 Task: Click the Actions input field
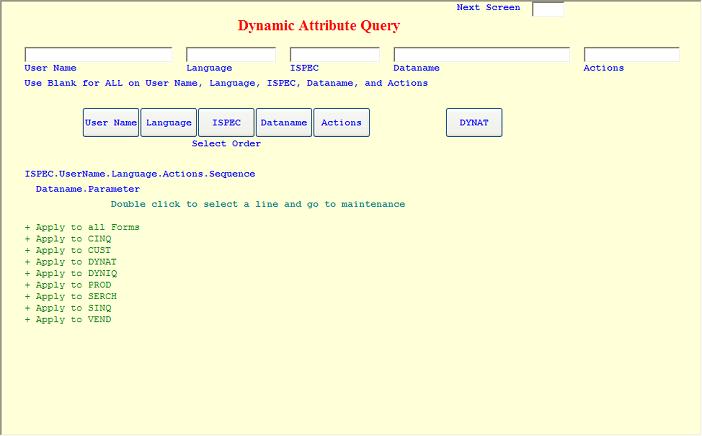point(631,55)
